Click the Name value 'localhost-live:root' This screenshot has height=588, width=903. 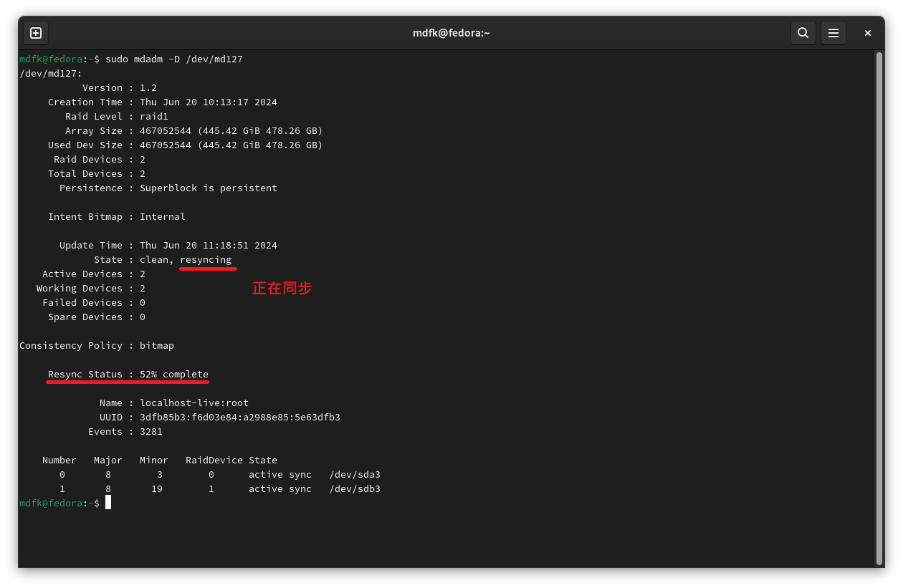(x=194, y=403)
